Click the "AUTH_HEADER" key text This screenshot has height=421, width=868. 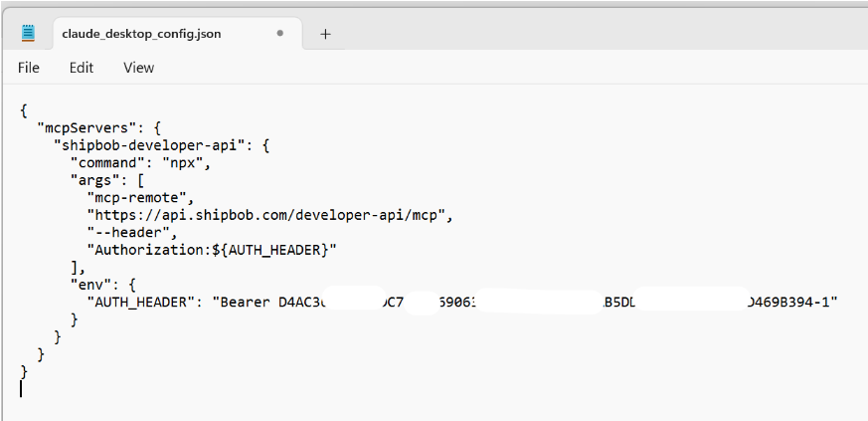[x=142, y=302]
